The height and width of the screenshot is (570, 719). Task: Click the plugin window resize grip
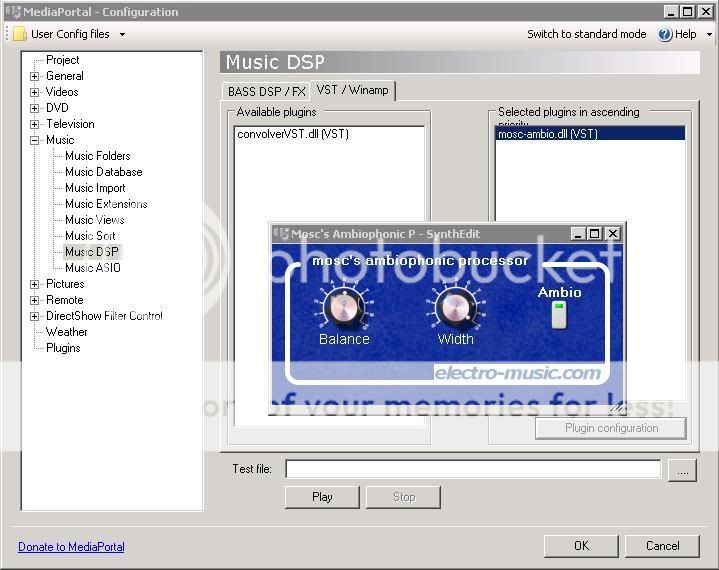[616, 408]
